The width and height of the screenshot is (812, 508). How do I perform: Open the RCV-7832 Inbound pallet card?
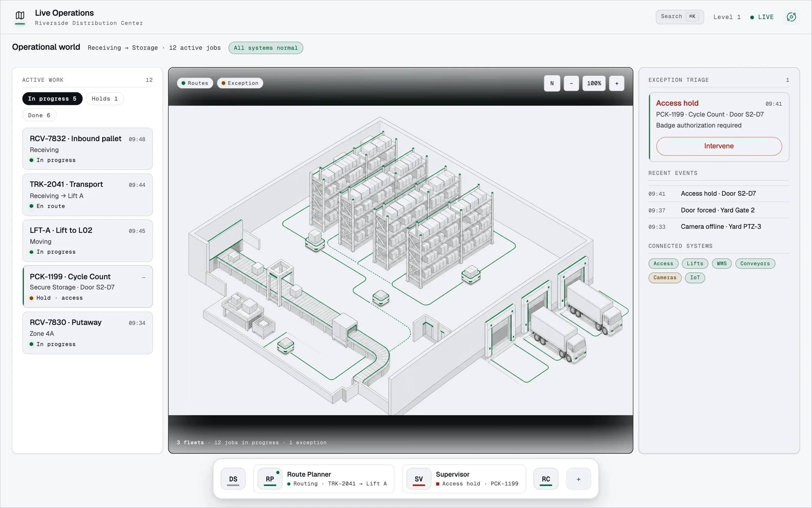pyautogui.click(x=88, y=149)
